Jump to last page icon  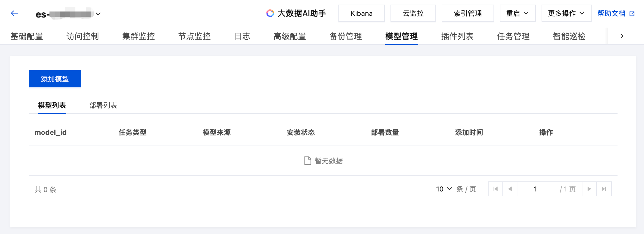(604, 189)
